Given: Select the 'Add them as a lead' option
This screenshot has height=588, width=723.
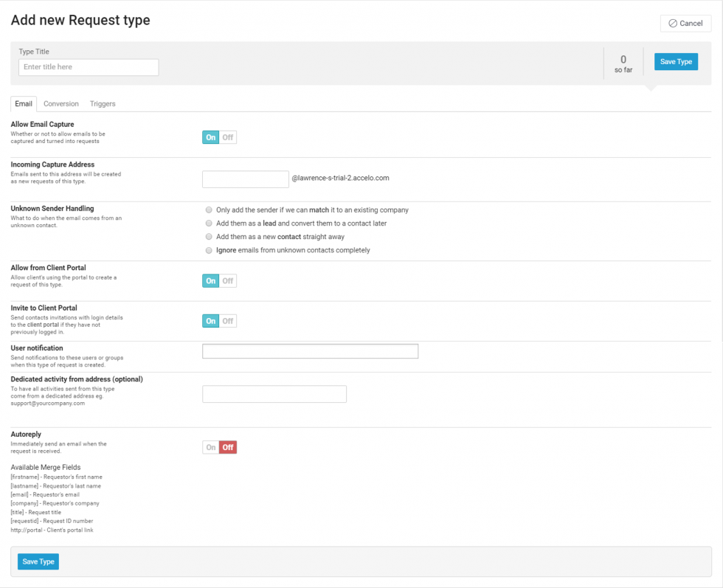Looking at the screenshot, I should 208,224.
